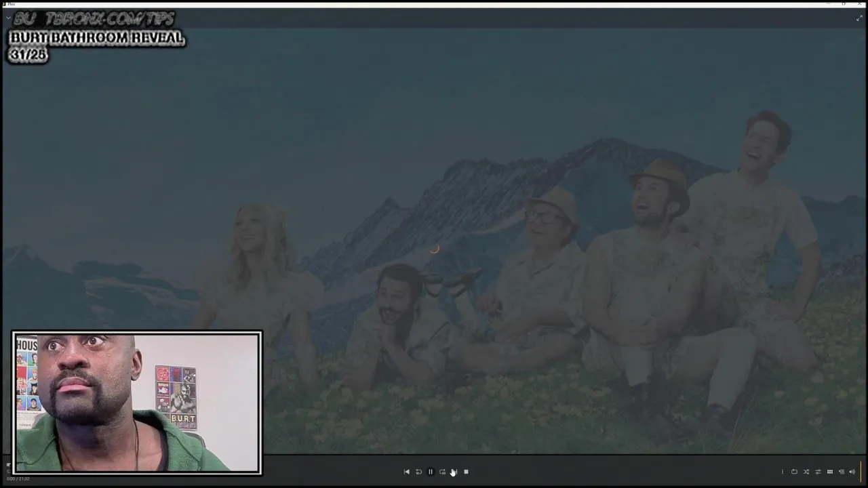Stop playback with the square stop button

(x=466, y=472)
